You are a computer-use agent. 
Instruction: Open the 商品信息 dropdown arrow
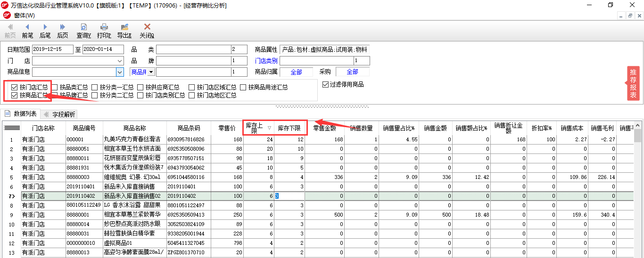(120, 72)
